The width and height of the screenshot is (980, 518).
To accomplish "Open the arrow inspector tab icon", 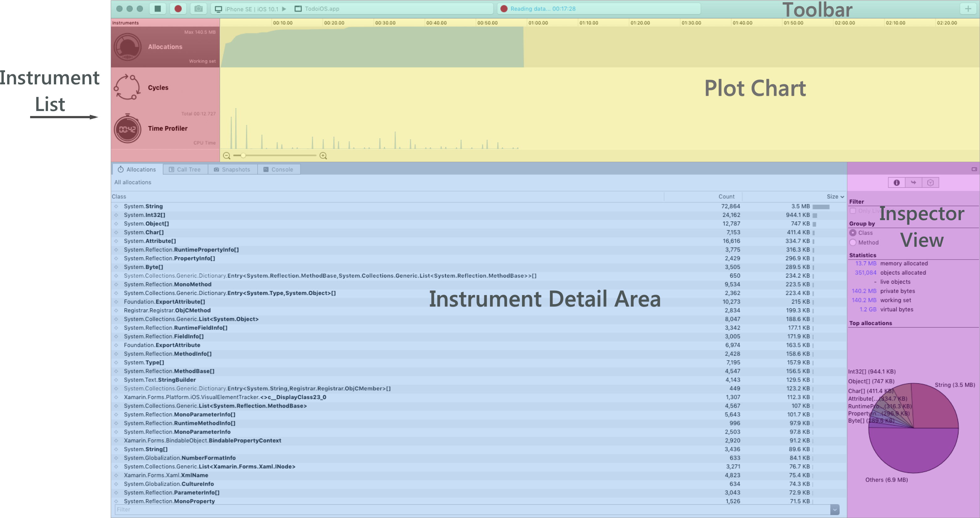I will (913, 182).
